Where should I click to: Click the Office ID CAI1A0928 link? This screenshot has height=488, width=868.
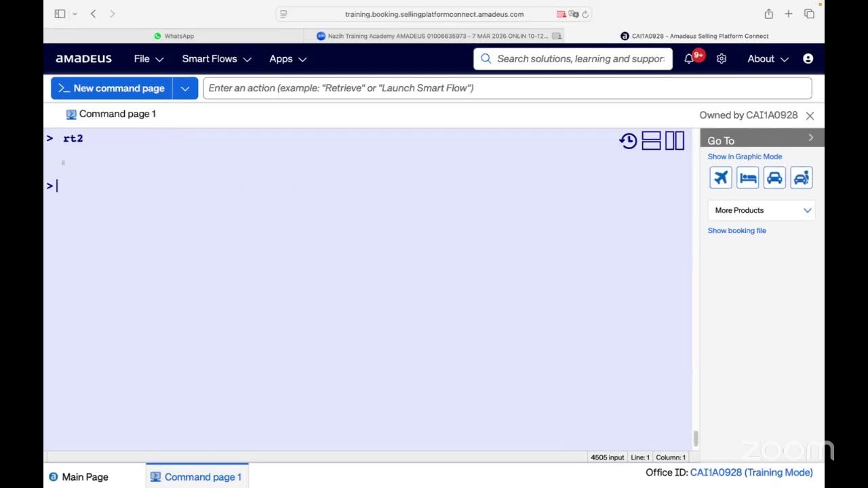tap(751, 472)
